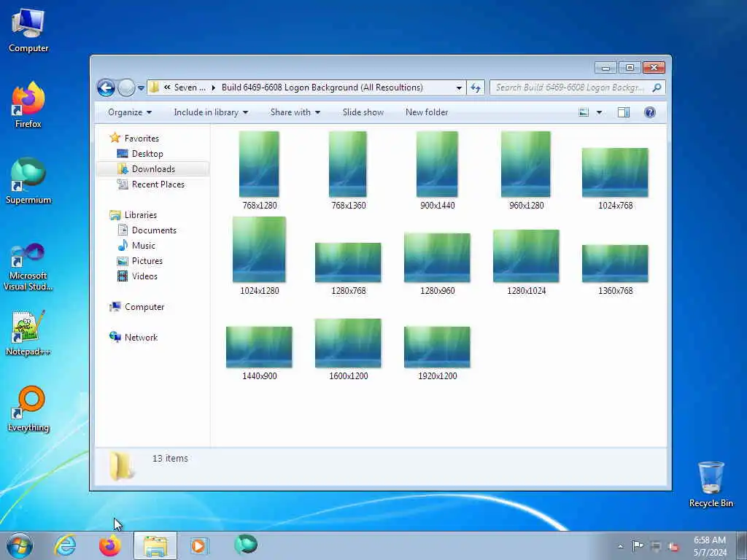Click the search box in Explorer
This screenshot has height=560, width=747.
coord(578,87)
